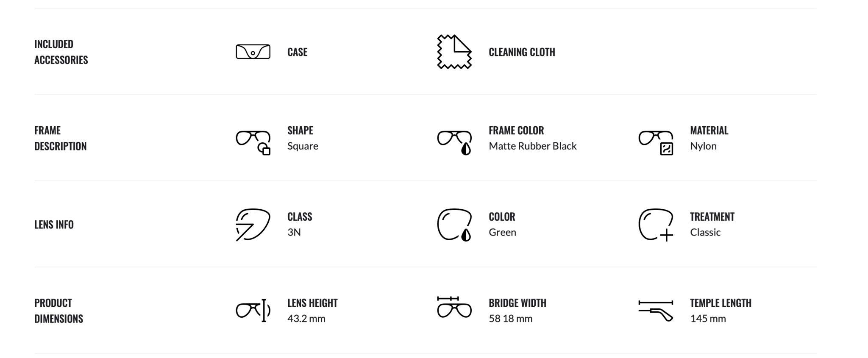Screen dimensions: 868x358
Task: Select the Product Dimensions heading
Action: 58,311
